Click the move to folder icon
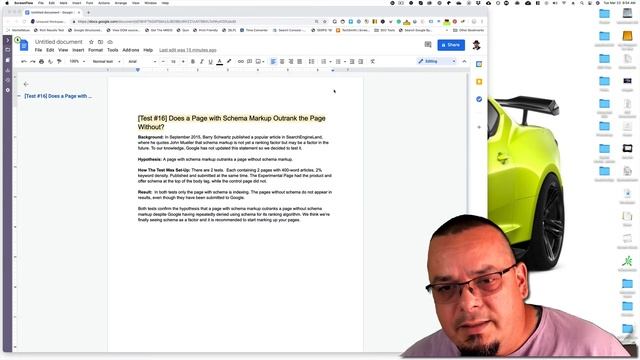 [100, 42]
